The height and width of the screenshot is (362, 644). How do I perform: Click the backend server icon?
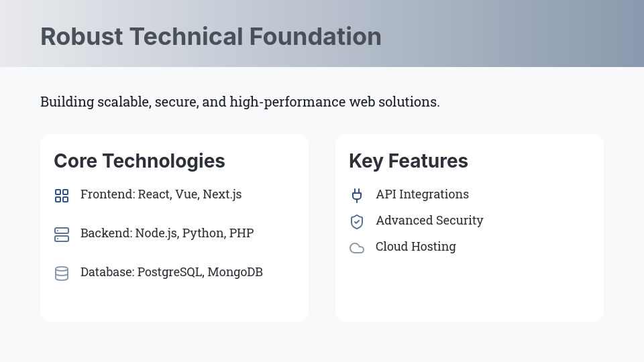coord(62,235)
